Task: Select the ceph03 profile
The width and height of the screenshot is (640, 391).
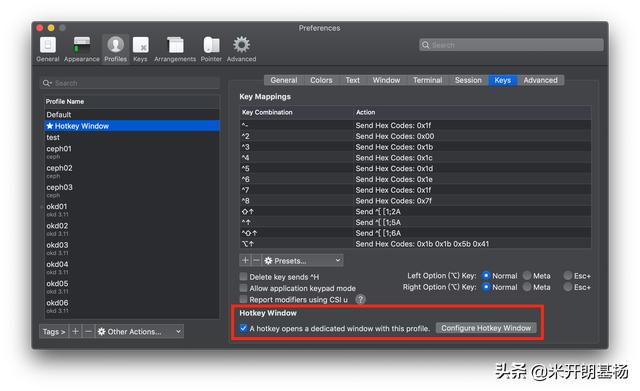Action: click(131, 191)
